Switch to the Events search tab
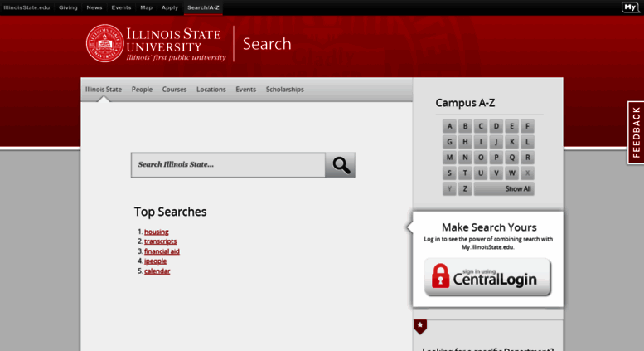The height and width of the screenshot is (351, 644). [x=245, y=89]
